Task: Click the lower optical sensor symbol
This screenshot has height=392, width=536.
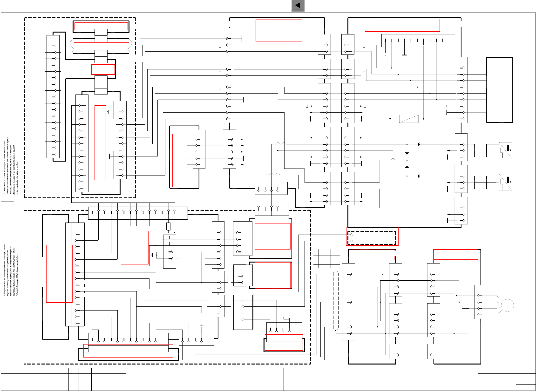Action: pos(505,182)
